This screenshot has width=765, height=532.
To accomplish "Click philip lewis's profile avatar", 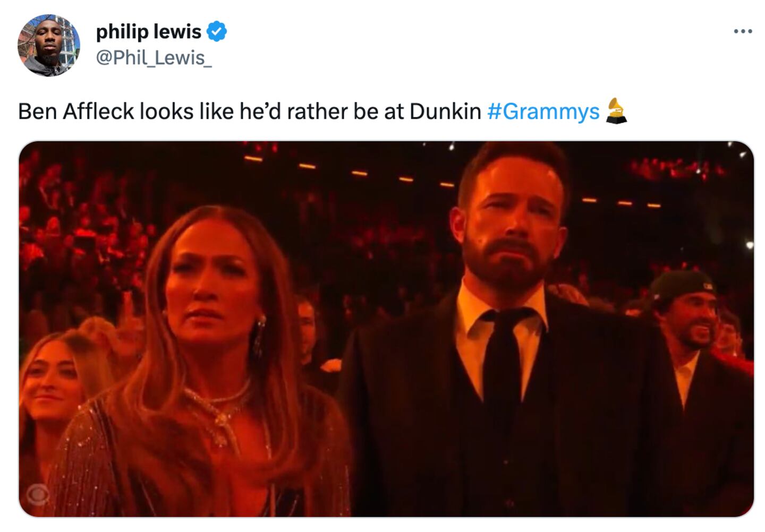I will [48, 45].
